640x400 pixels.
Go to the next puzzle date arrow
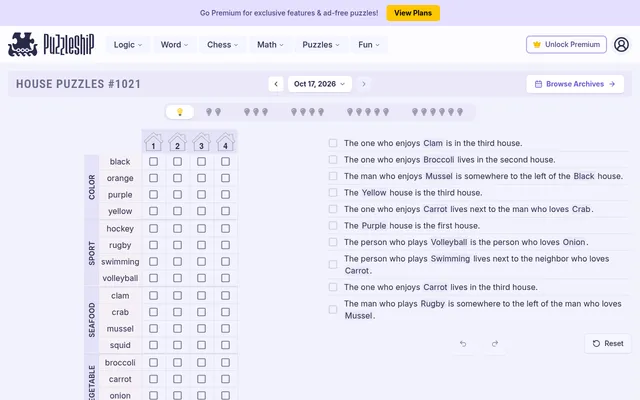point(364,84)
